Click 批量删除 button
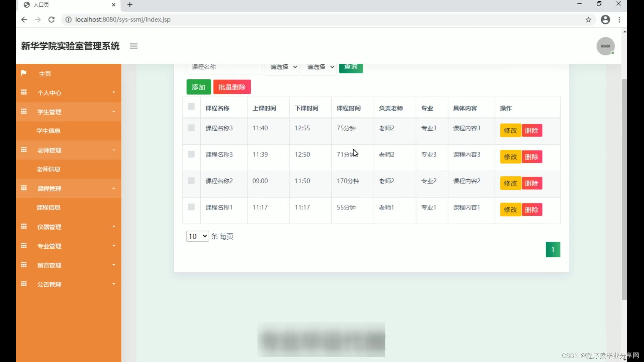This screenshot has height=362, width=644. click(232, 87)
